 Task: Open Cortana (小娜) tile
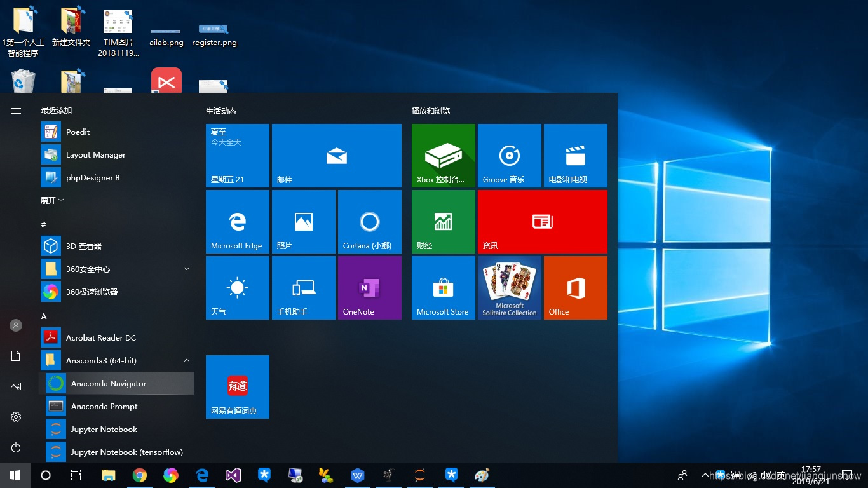(x=370, y=222)
